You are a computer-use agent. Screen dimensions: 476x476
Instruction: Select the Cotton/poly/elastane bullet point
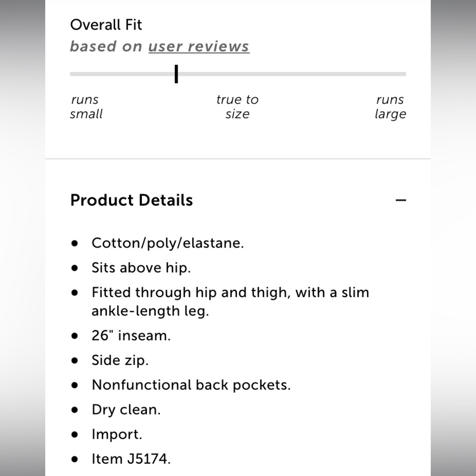point(168,243)
